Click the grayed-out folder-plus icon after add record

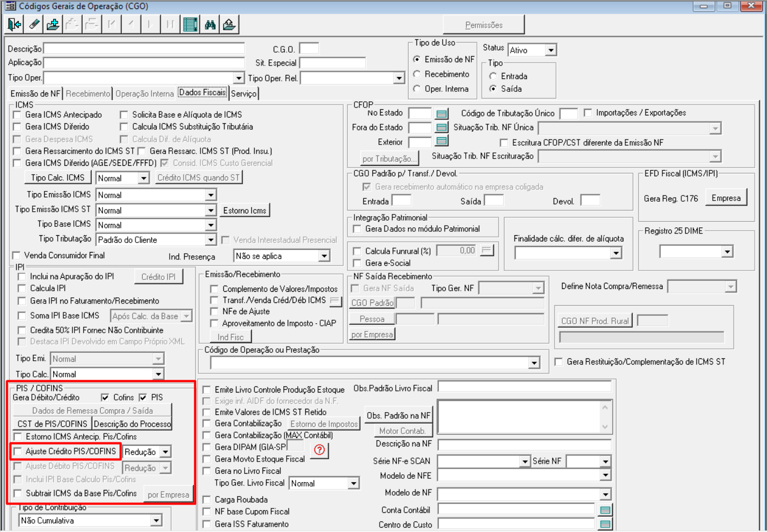tap(72, 25)
